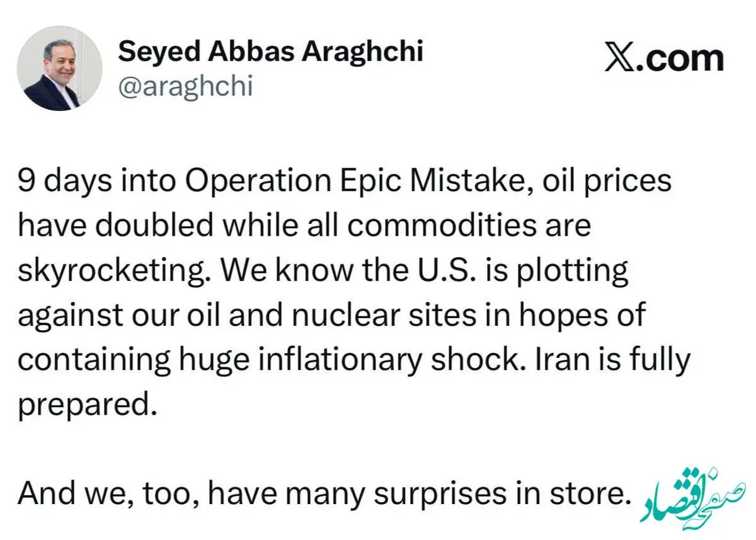Click the X logo icon
Viewport: 756px width, 540px height.
tap(622, 57)
